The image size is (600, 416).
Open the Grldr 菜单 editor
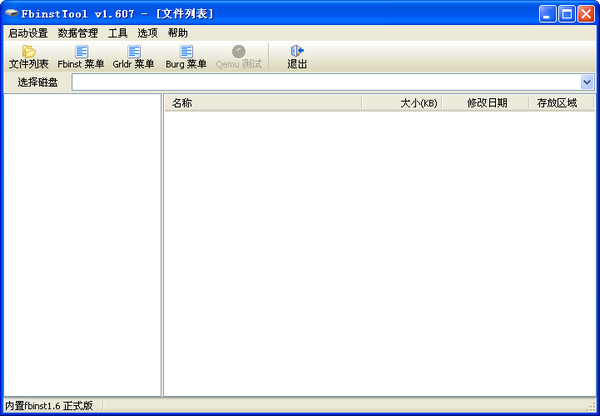tap(133, 57)
